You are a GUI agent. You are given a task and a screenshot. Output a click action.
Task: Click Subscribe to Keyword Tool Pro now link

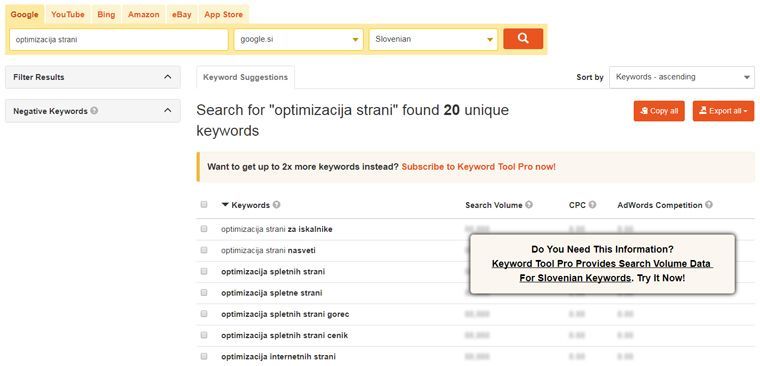coord(478,167)
